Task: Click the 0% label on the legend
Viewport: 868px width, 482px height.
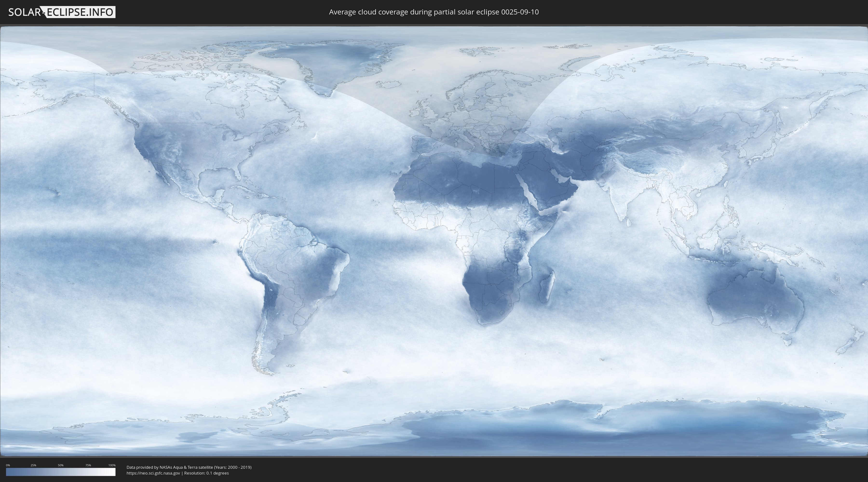Action: [x=8, y=465]
